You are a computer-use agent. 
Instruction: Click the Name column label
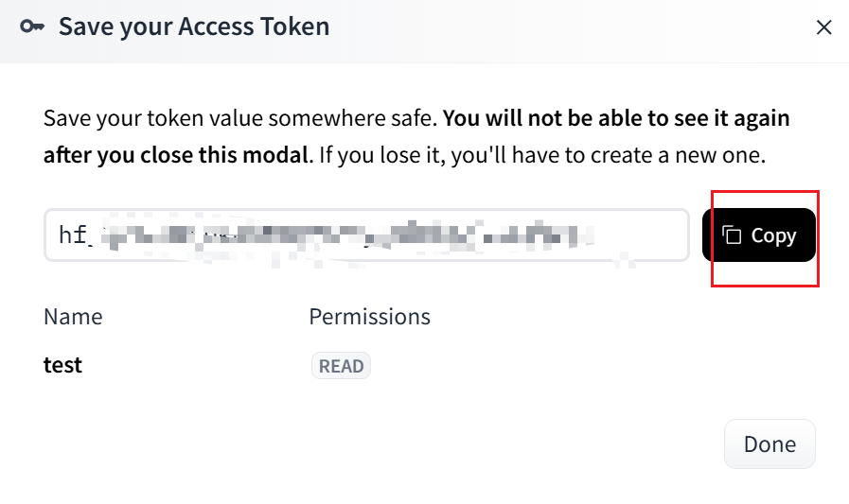click(73, 317)
